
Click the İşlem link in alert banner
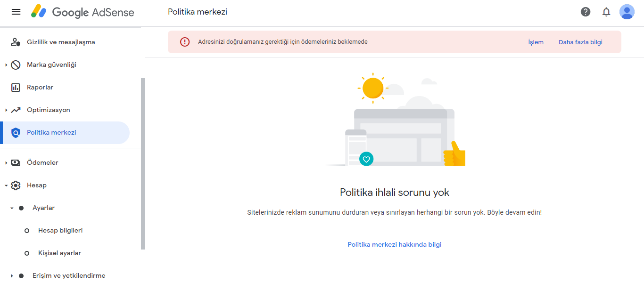536,42
